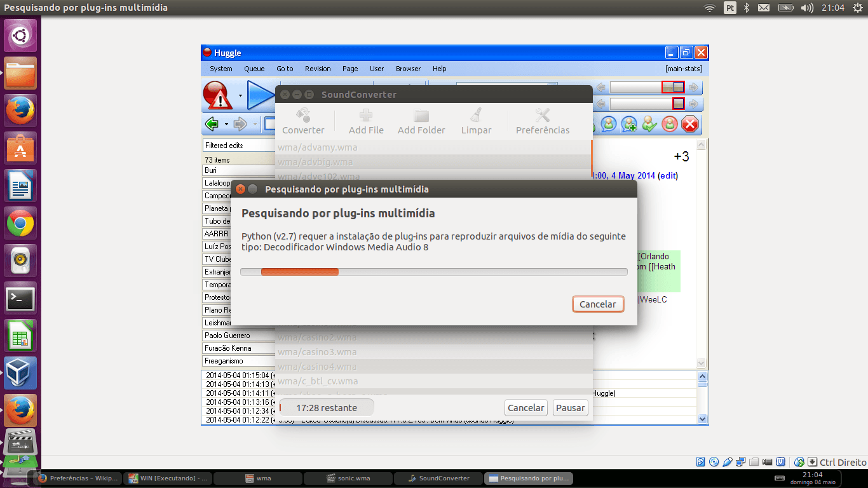Open the system gear menu in top panel
868x488 pixels.
857,8
